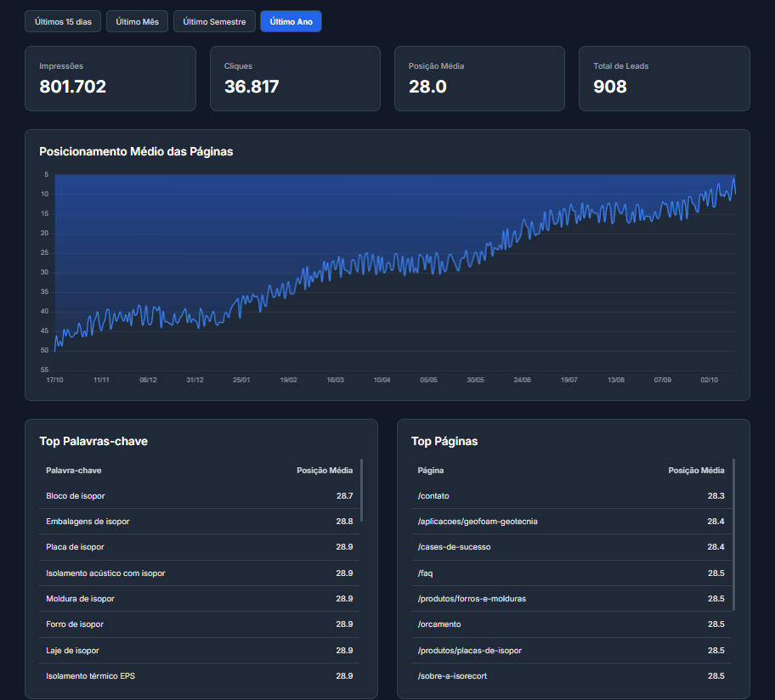Click the 17/10 date label on chart axis

pos(54,381)
